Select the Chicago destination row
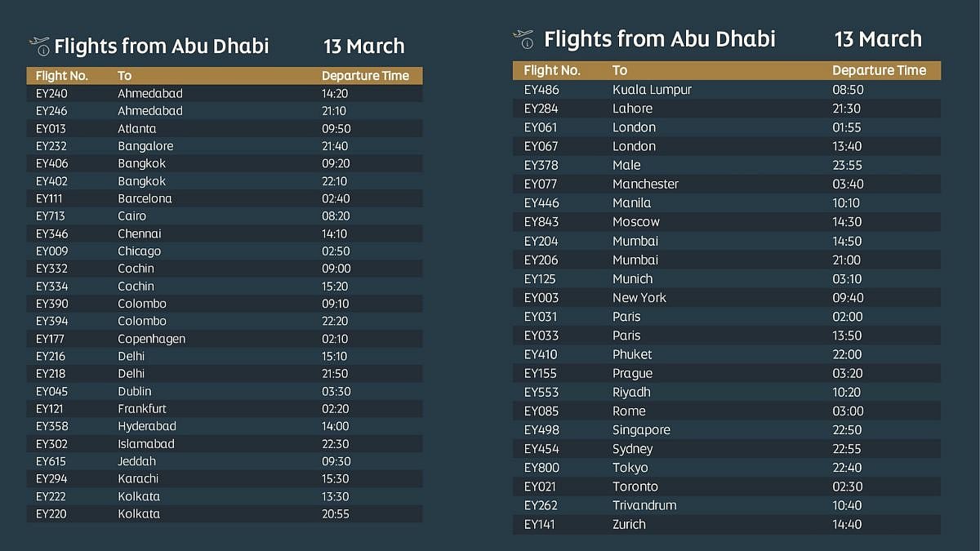The image size is (980, 551). tap(225, 251)
